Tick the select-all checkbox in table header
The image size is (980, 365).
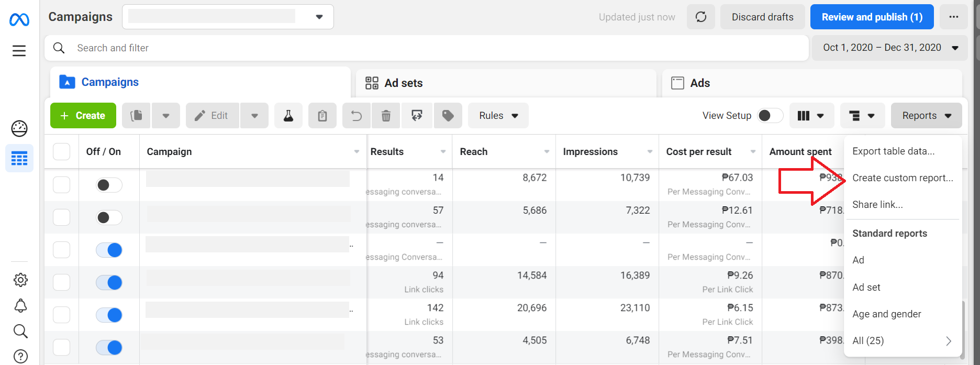[x=61, y=152]
